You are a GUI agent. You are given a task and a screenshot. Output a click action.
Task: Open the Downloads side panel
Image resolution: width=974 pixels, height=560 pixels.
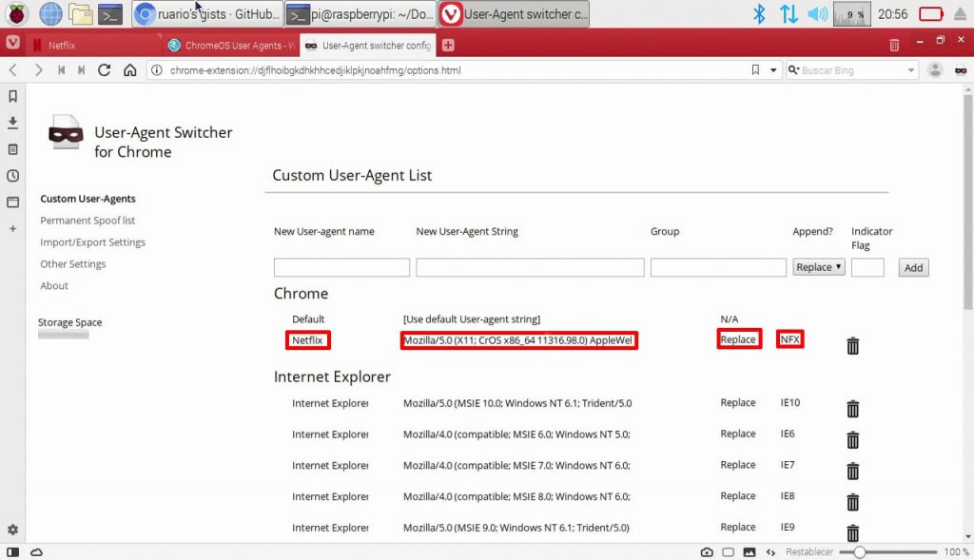[12, 123]
